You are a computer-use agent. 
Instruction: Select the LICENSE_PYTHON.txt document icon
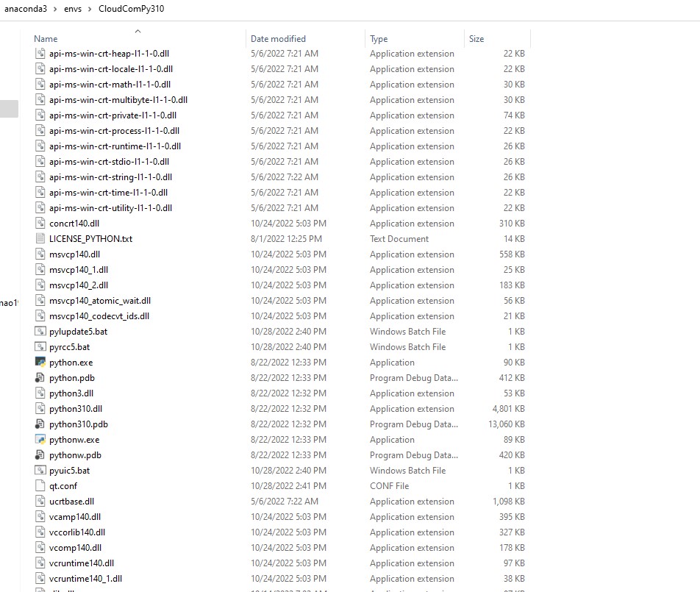pos(42,238)
